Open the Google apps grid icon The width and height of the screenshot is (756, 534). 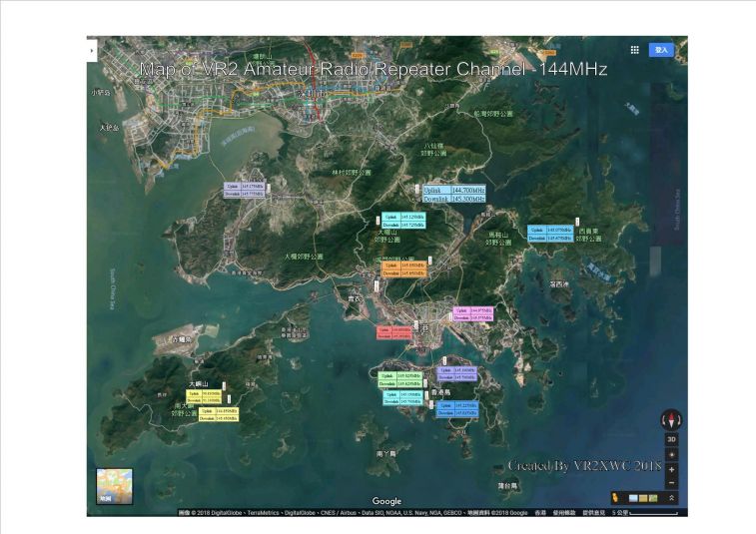pos(634,49)
